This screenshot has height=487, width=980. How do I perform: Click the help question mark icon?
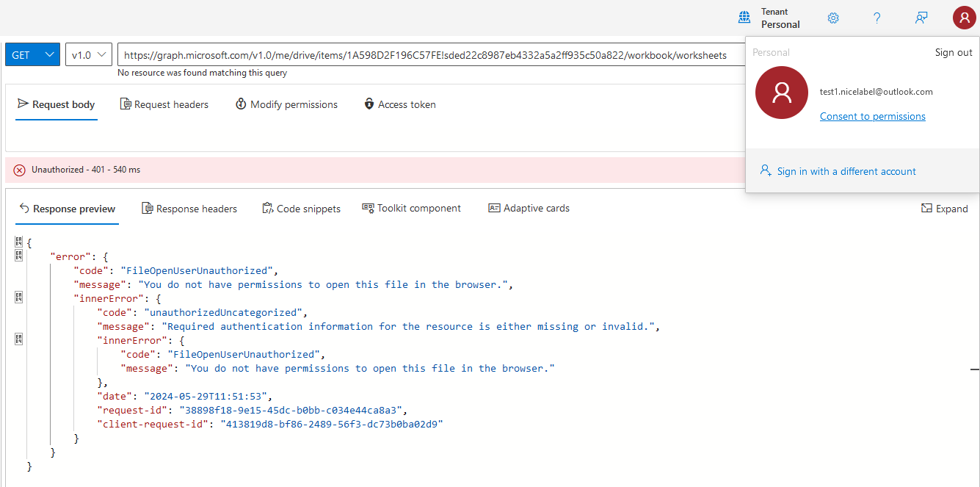tap(876, 18)
